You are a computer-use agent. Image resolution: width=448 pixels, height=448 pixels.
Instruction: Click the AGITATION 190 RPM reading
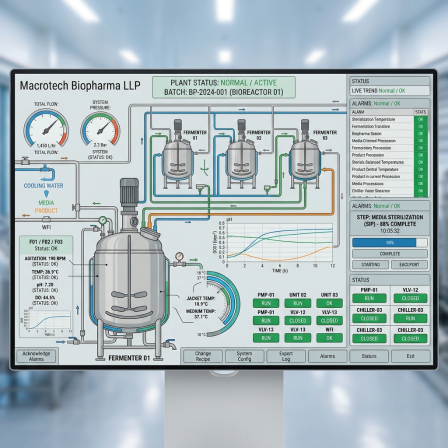pyautogui.click(x=45, y=259)
